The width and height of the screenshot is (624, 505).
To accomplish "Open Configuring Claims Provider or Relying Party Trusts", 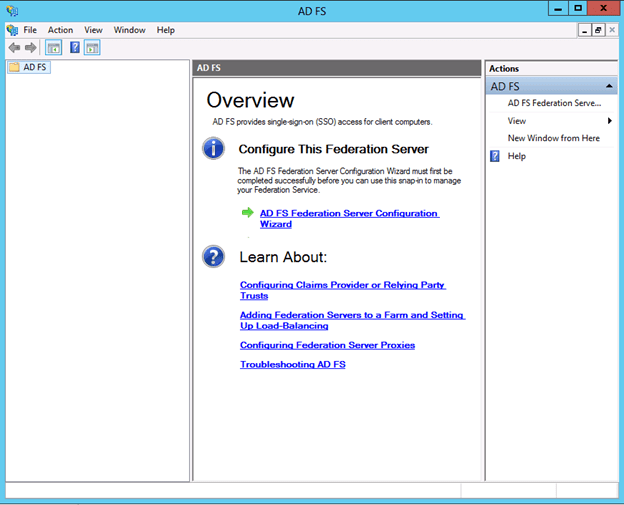I will (343, 290).
